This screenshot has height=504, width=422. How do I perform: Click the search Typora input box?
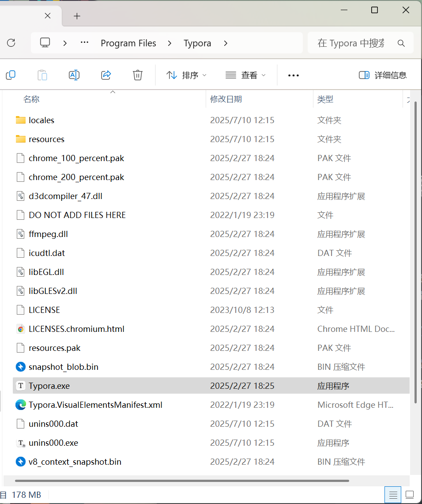(351, 43)
